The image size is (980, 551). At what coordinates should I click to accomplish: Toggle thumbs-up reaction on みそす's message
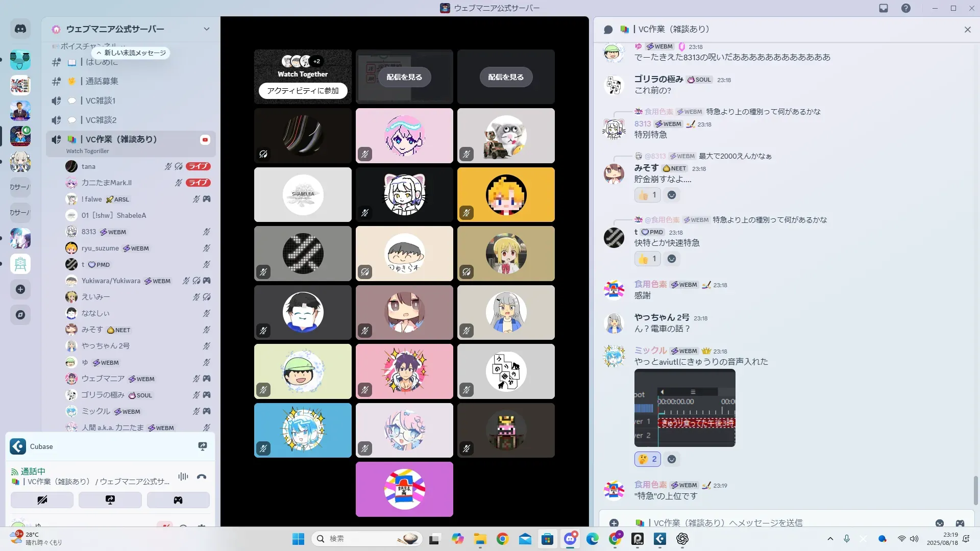[647, 195]
